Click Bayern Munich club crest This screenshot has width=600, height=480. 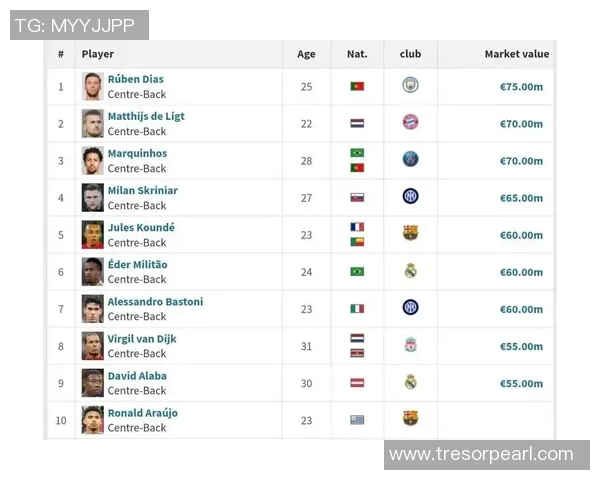coord(410,123)
